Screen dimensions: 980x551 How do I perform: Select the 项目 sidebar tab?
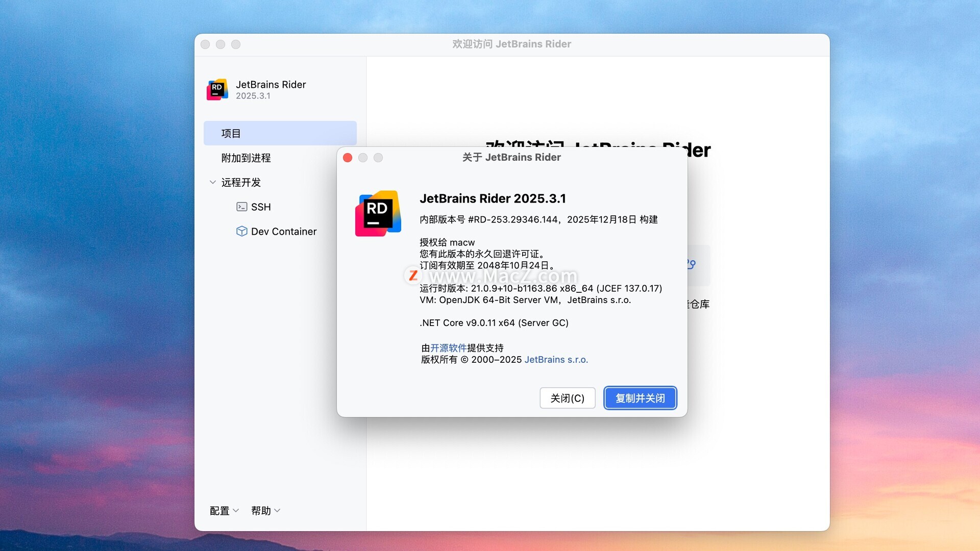click(280, 133)
